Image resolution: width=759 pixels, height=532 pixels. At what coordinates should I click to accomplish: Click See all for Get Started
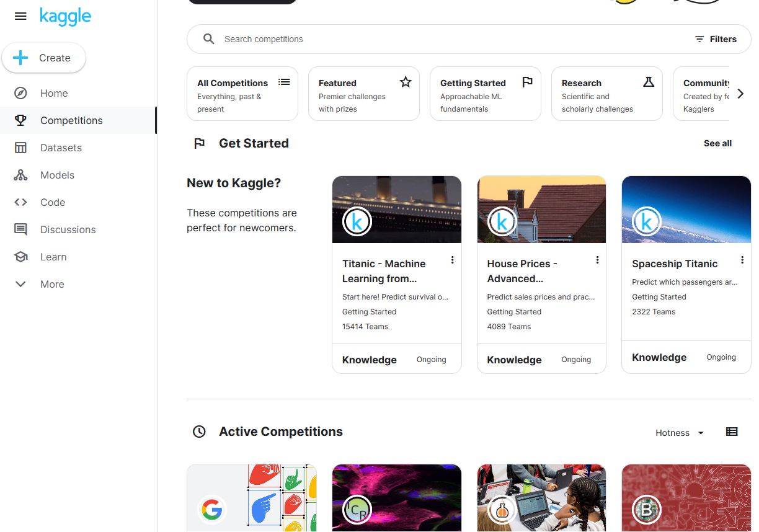pos(717,143)
